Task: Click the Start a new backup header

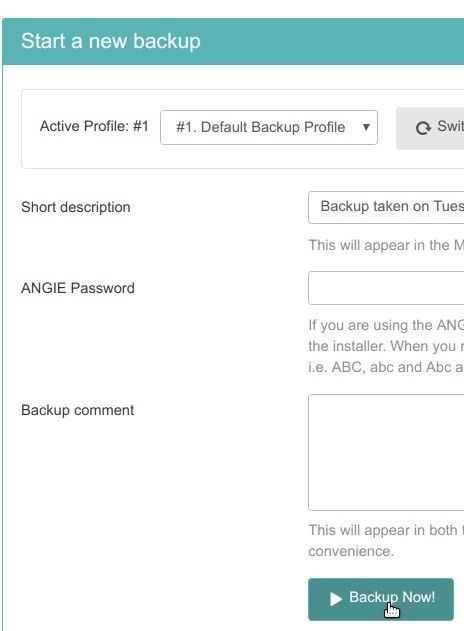Action: tap(111, 41)
